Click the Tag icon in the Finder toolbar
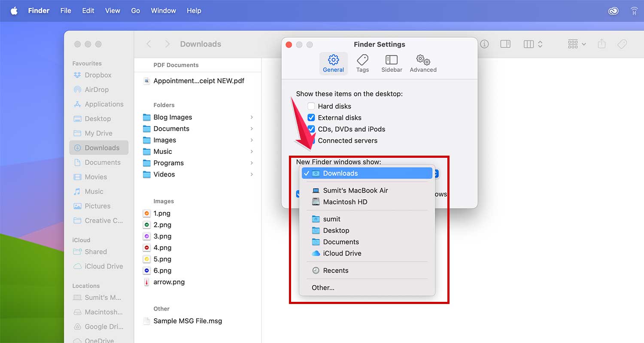 point(622,44)
